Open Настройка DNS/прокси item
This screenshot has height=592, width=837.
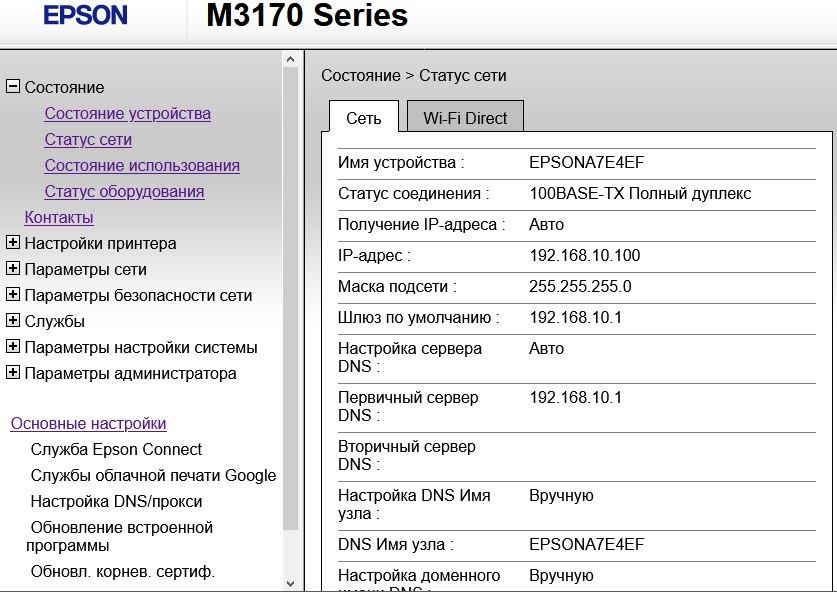(x=116, y=501)
